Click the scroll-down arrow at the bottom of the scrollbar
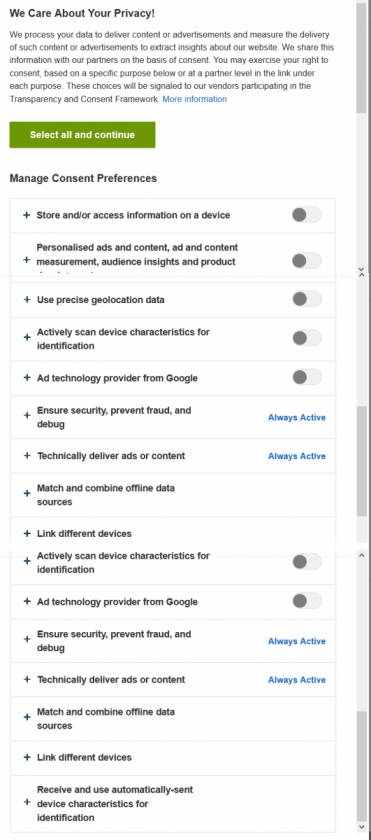The width and height of the screenshot is (371, 840). pos(362,828)
